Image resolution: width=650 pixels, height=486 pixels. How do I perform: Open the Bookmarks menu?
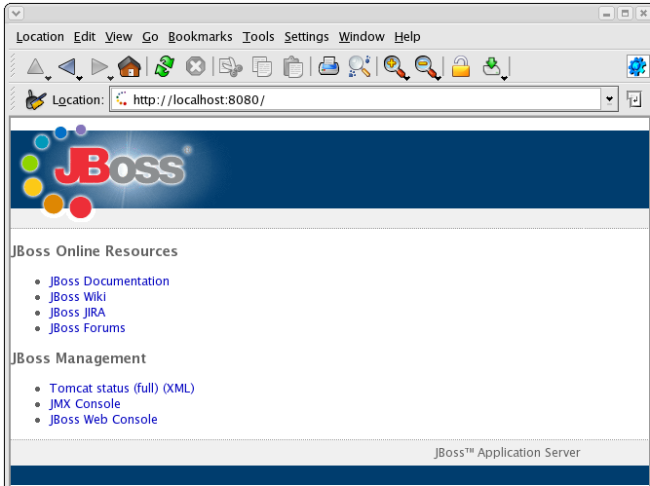coord(200,36)
